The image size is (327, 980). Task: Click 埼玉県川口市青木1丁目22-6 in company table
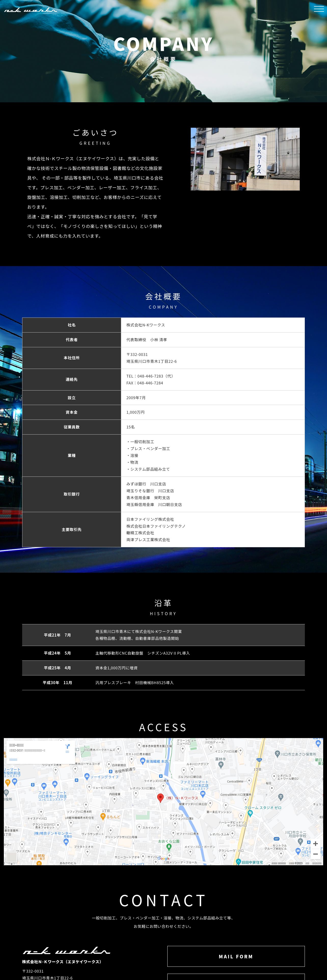tap(152, 362)
